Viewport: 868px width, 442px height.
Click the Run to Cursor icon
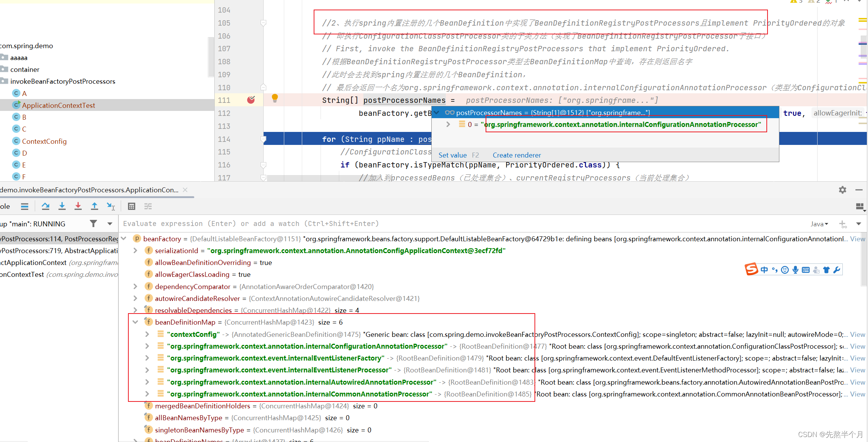click(x=111, y=206)
